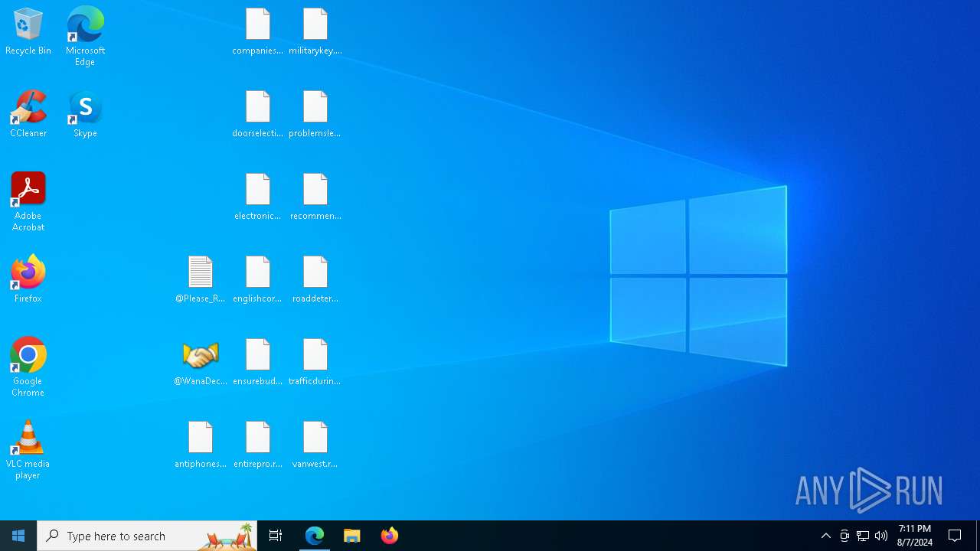Screen dimensions: 980x551
Task: Open the volume control tray icon
Action: pyautogui.click(x=881, y=536)
